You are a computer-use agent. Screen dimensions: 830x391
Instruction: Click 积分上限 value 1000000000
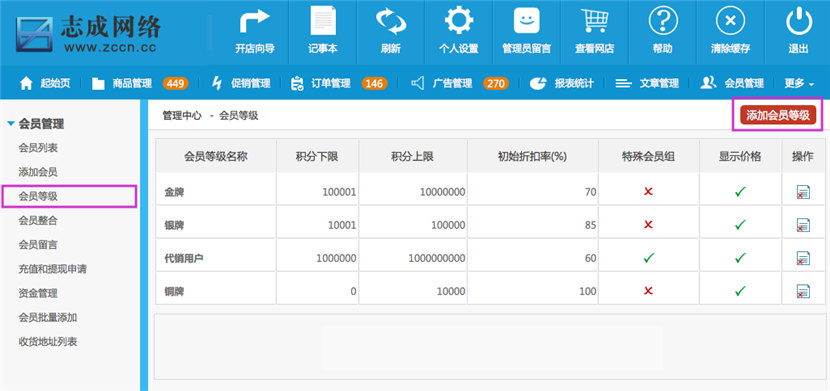[437, 258]
